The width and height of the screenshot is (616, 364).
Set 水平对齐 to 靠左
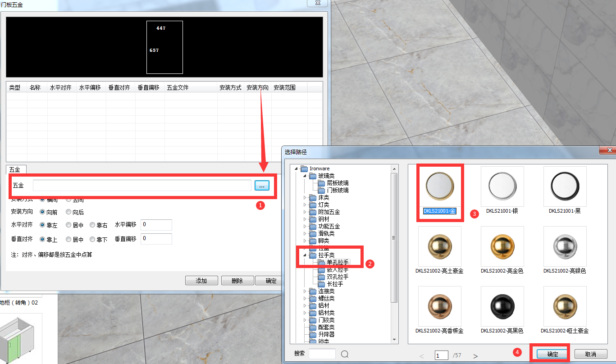[x=49, y=225]
